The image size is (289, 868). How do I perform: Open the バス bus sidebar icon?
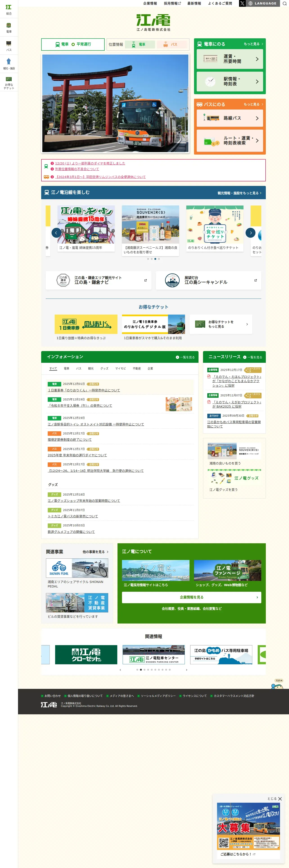click(x=9, y=46)
